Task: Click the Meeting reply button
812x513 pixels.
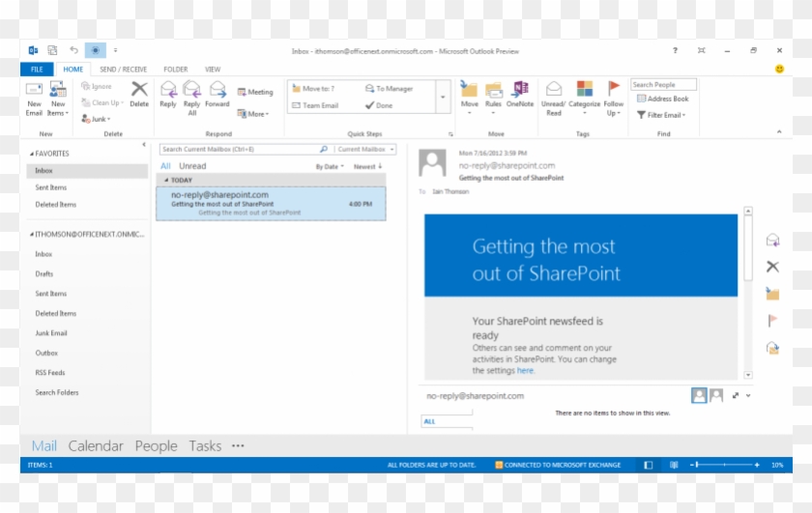Action: pyautogui.click(x=255, y=92)
